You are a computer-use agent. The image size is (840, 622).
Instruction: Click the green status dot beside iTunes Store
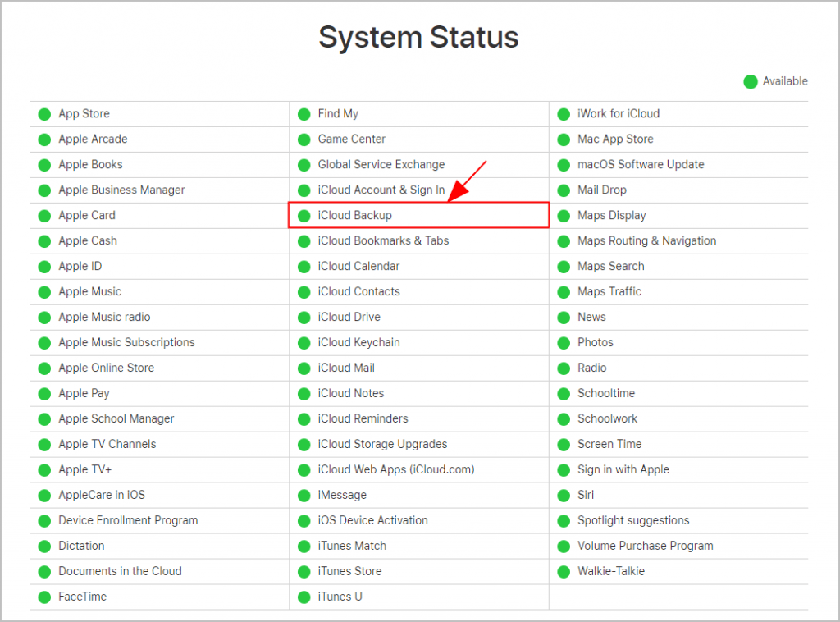pyautogui.click(x=304, y=572)
